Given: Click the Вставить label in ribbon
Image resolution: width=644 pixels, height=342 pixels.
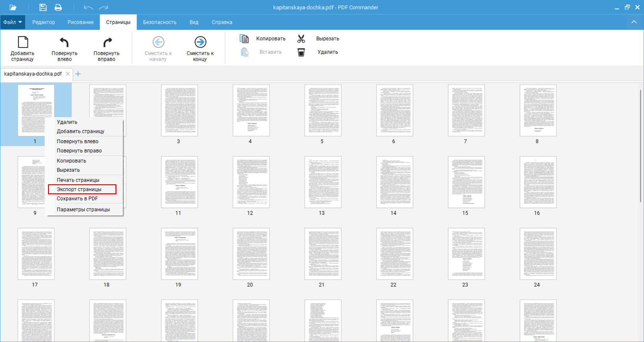Looking at the screenshot, I should (x=270, y=52).
